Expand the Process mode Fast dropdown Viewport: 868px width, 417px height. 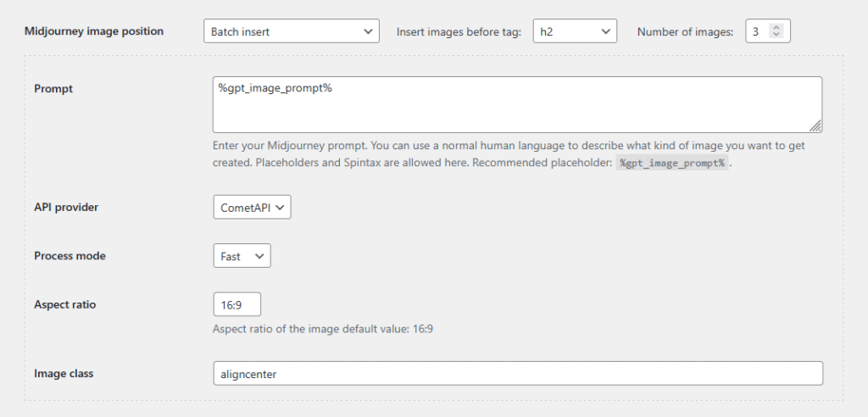[242, 256]
